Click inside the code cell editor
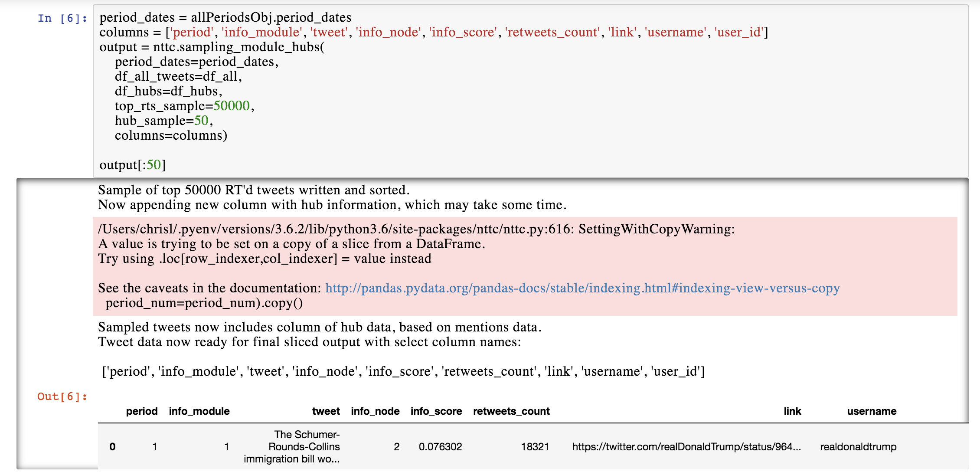The height and width of the screenshot is (472, 980). coord(520,91)
